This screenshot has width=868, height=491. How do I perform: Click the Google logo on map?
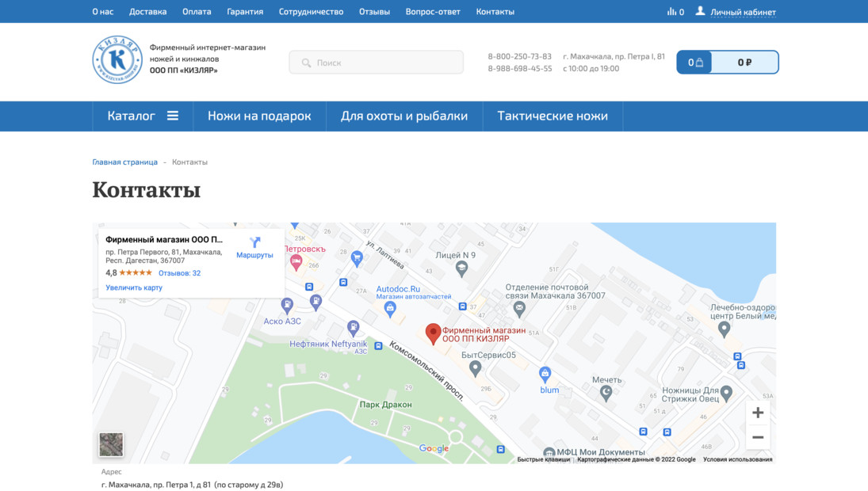(434, 448)
